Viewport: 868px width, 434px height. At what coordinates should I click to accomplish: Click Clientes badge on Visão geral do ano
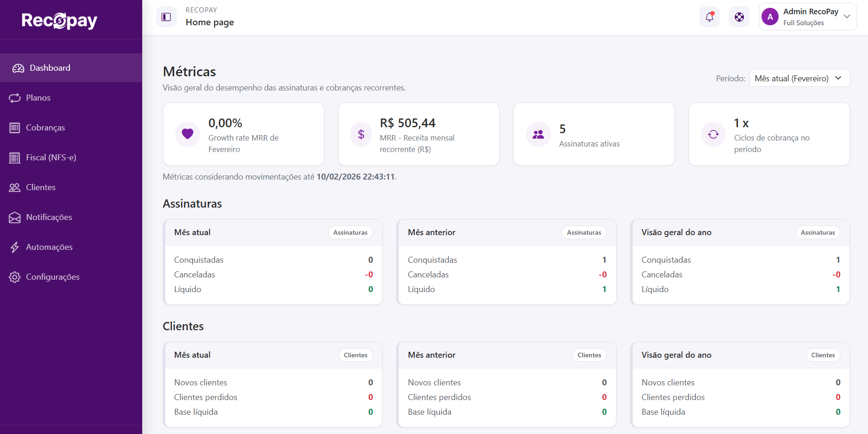click(823, 355)
